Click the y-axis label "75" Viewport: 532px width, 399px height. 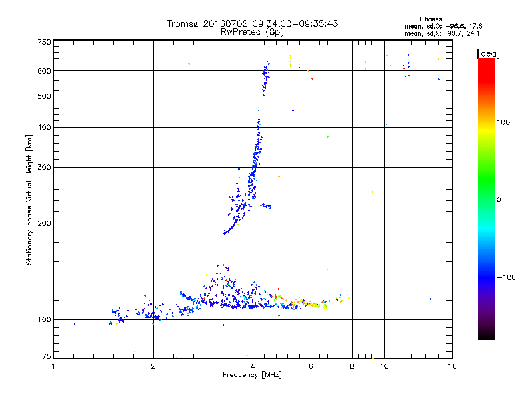(46, 356)
